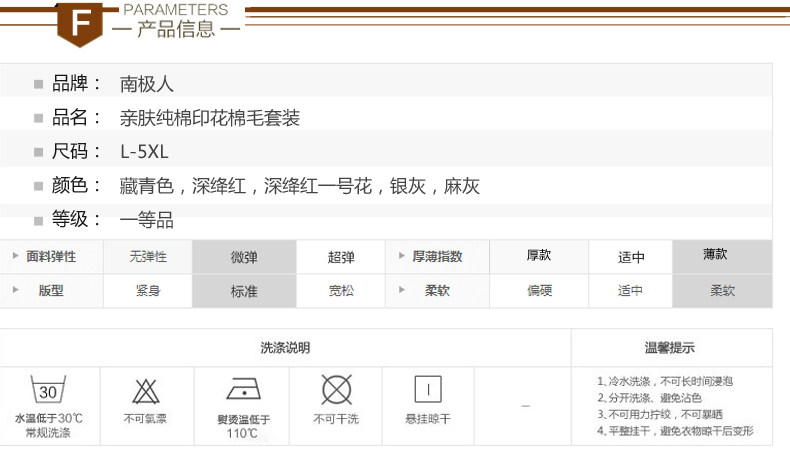Click the 面料弹性 row label
Screen dimensions: 790x455
[x=51, y=256]
